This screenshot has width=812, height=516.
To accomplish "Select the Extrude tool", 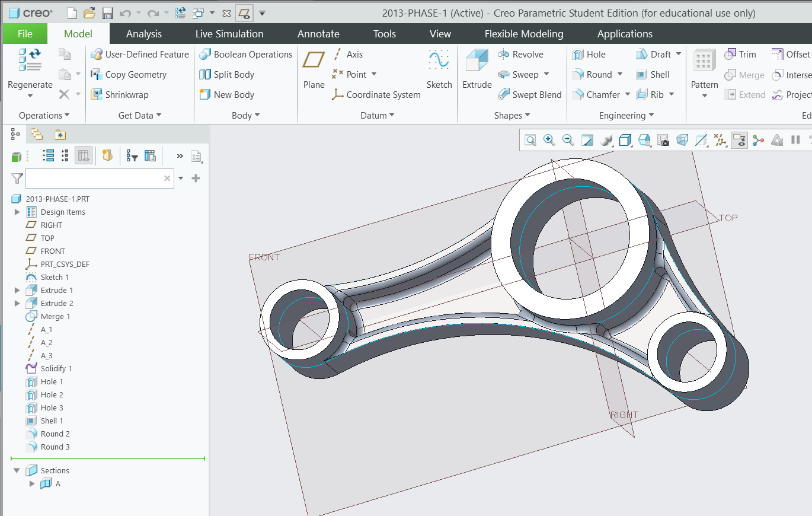I will point(477,64).
